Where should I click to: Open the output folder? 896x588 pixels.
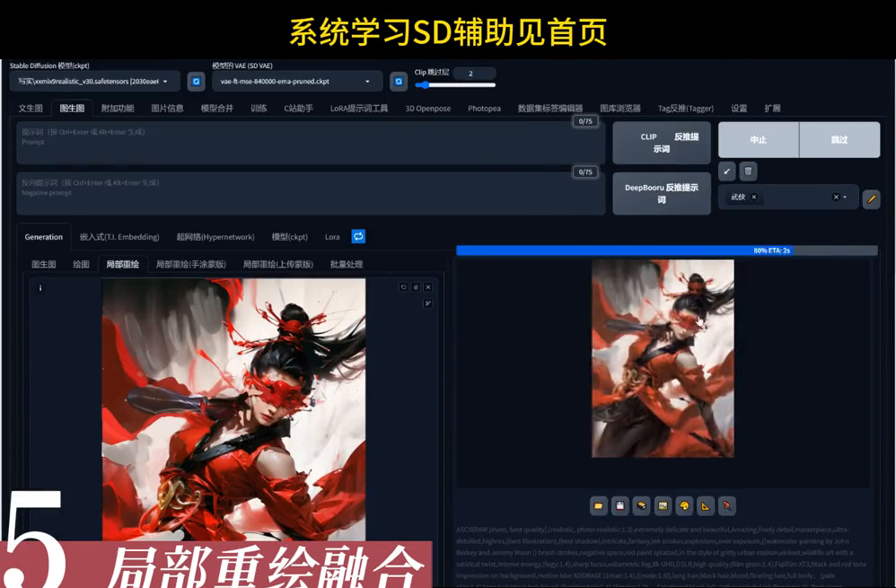tap(598, 505)
